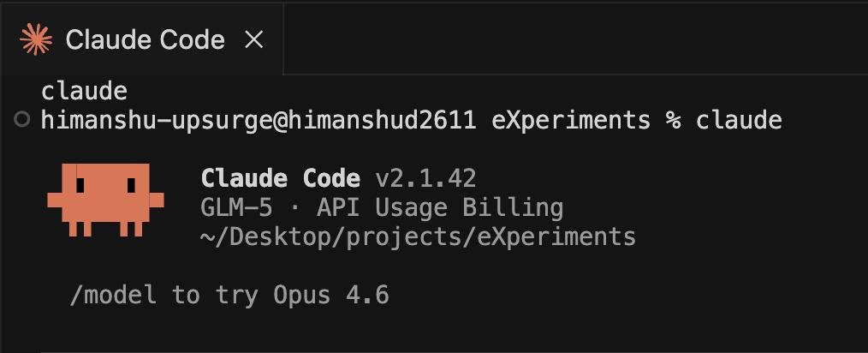Viewport: 868px width, 353px height.
Task: Click the Opus 4.6 text
Action: (331, 296)
